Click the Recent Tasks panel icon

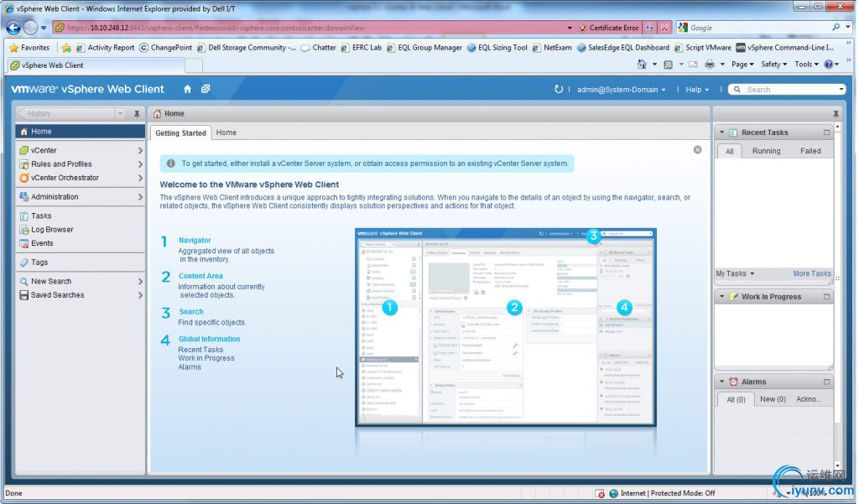[x=733, y=132]
